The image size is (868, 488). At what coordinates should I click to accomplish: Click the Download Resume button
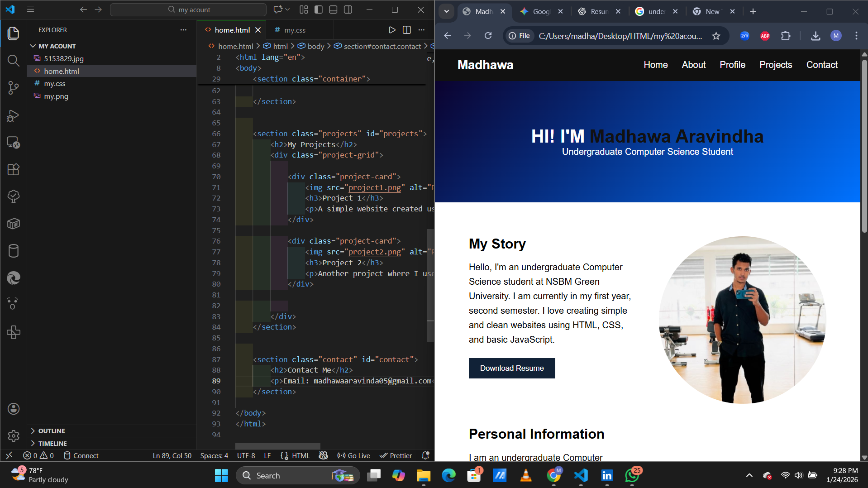click(511, 368)
